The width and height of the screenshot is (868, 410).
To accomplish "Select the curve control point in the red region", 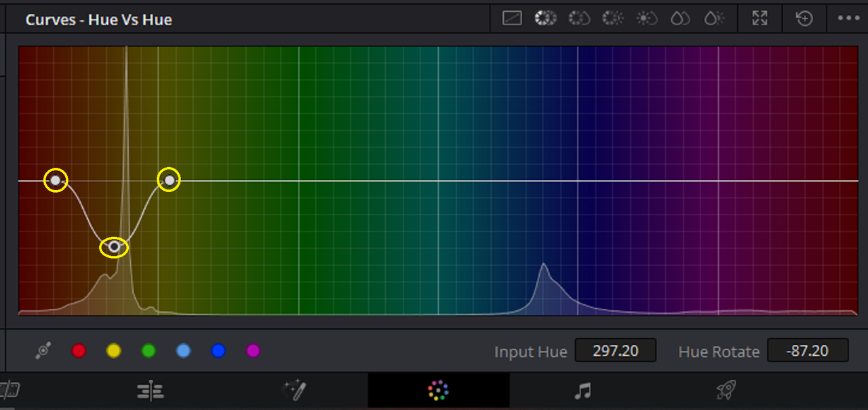I will point(56,180).
